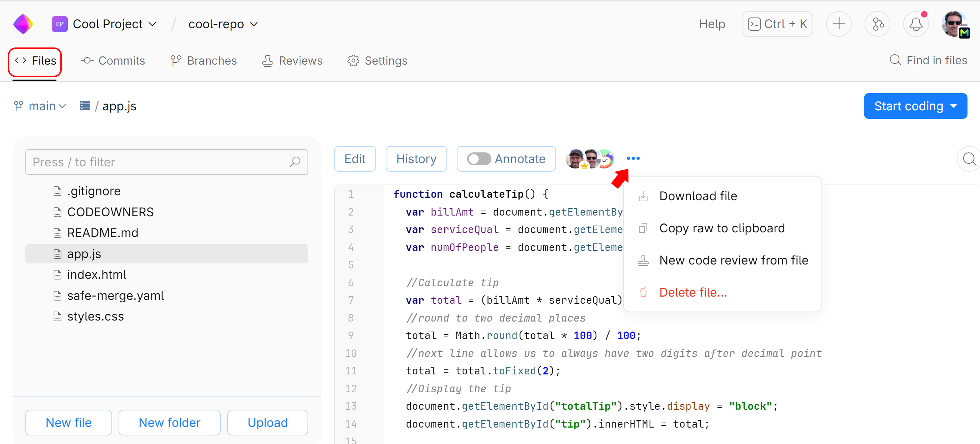Screen dimensions: 980x444
Task: Open the three-dot overflow menu on the file
Action: point(633,158)
